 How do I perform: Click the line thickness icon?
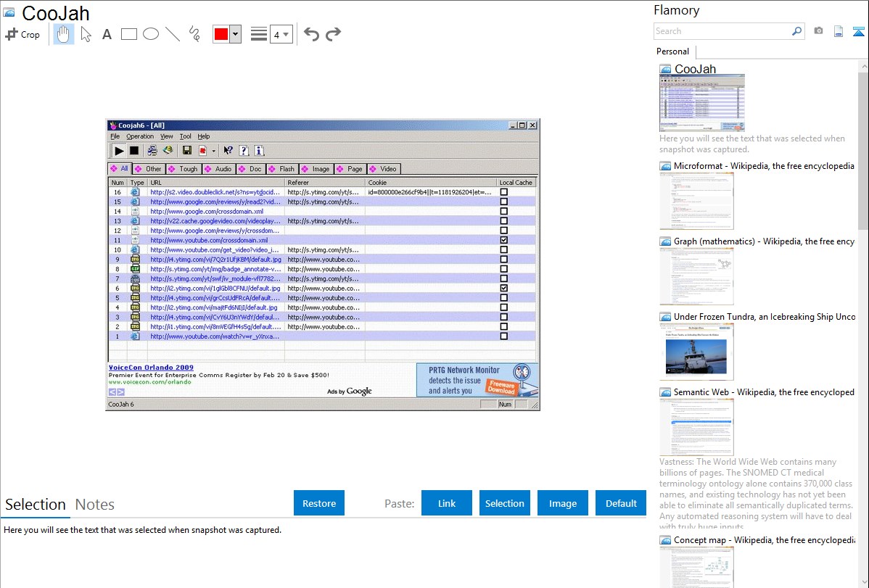[259, 34]
